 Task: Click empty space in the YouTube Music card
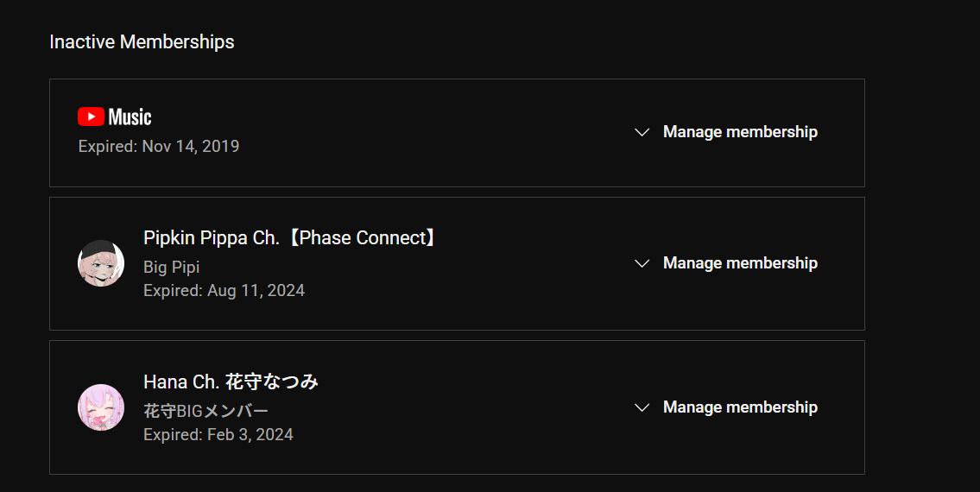pyautogui.click(x=438, y=133)
